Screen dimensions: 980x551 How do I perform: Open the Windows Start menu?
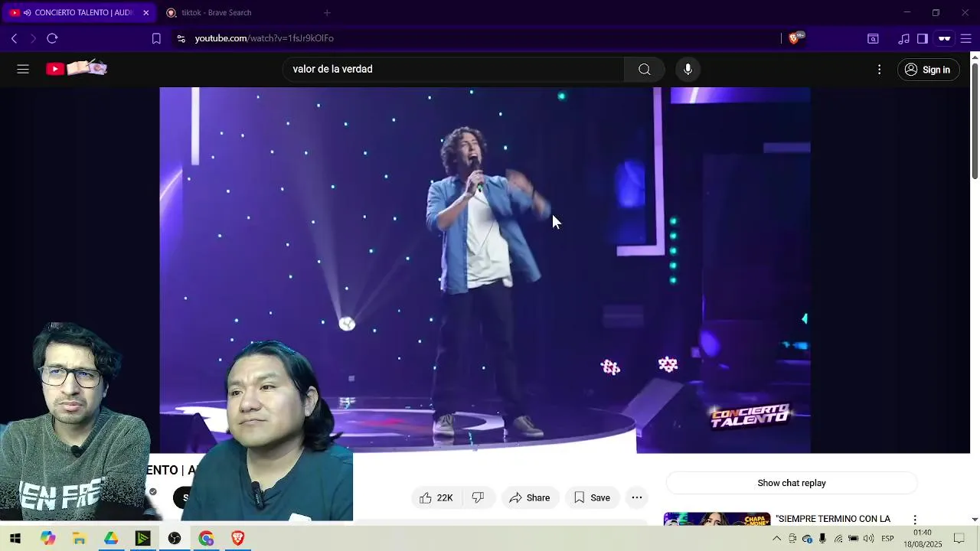click(x=15, y=539)
